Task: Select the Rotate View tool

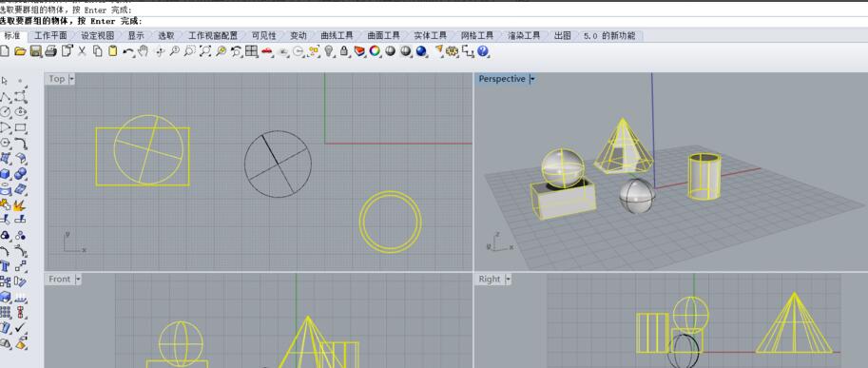Action: click(x=160, y=51)
